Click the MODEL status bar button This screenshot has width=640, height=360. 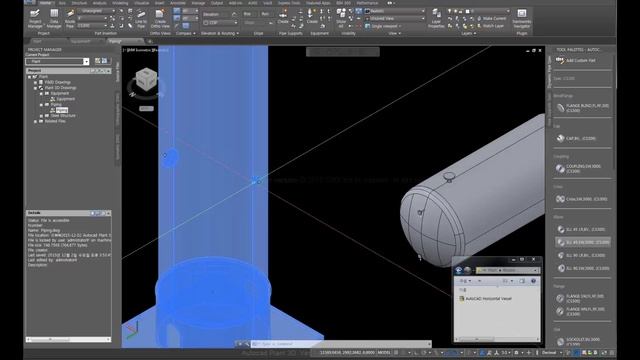(x=384, y=353)
